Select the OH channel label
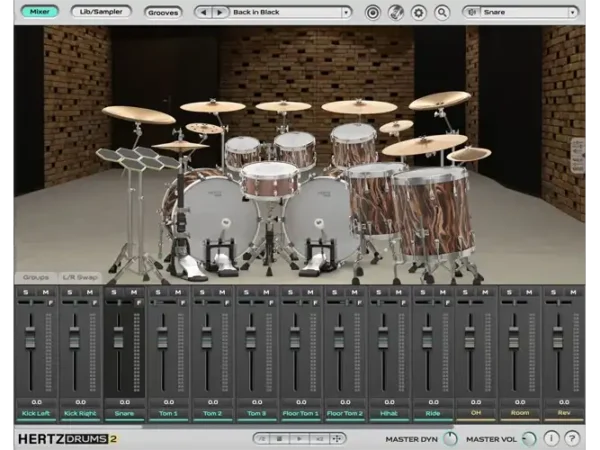The image size is (600, 450). click(476, 413)
